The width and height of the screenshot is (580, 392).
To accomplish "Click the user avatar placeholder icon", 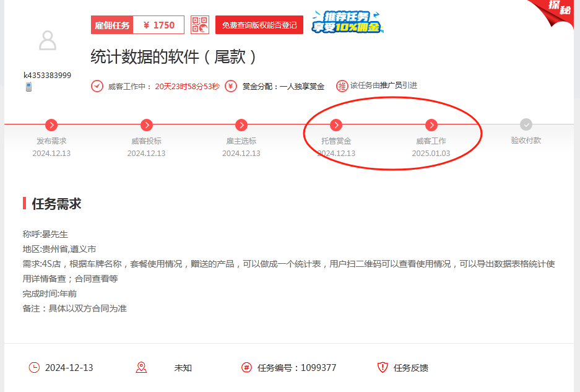I will [48, 40].
